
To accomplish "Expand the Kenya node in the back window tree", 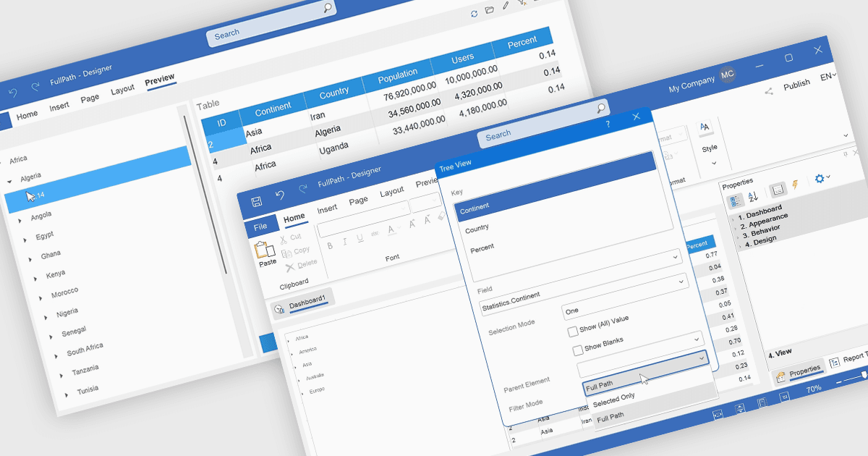I will point(35,278).
